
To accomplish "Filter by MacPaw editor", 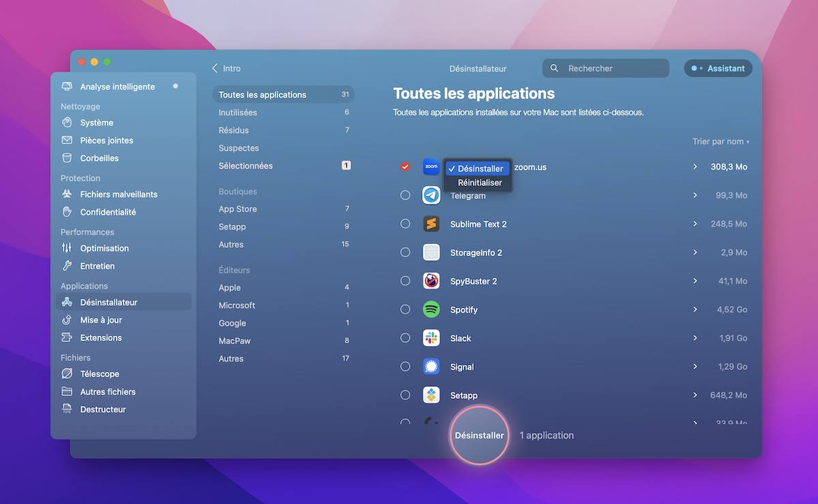I will [x=283, y=341].
